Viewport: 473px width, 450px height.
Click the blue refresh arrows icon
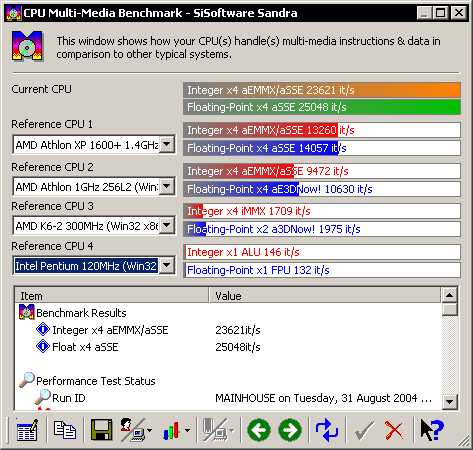tap(327, 430)
